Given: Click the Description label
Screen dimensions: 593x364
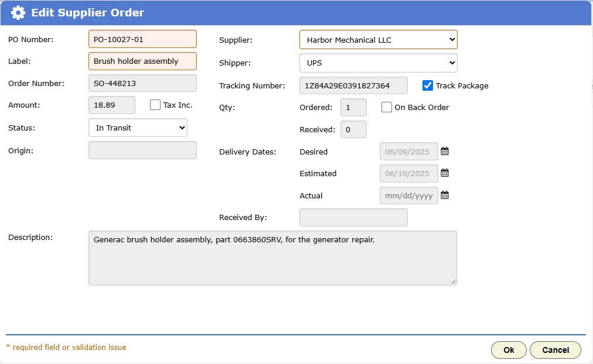Looking at the screenshot, I should pyautogui.click(x=30, y=237).
